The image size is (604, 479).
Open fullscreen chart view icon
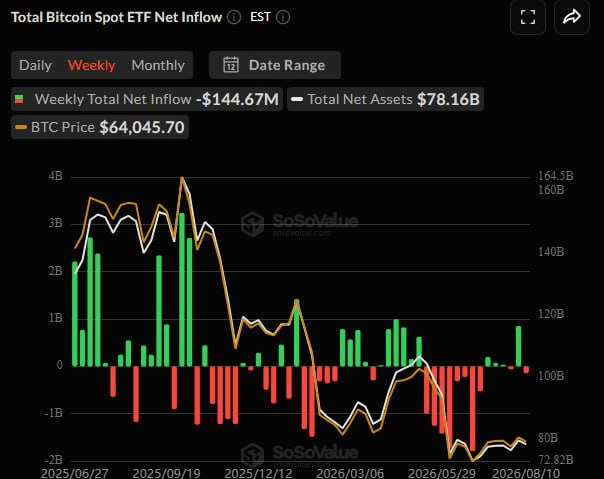click(528, 17)
